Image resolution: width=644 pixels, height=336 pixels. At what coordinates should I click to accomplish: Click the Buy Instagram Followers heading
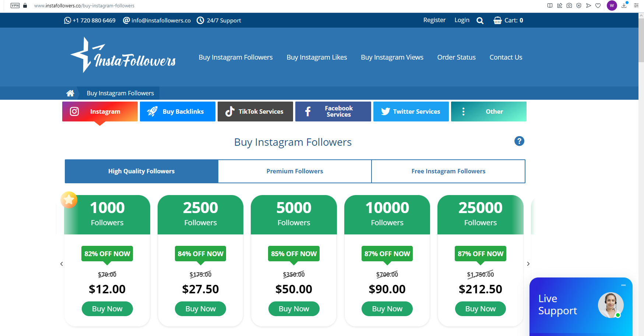[293, 142]
